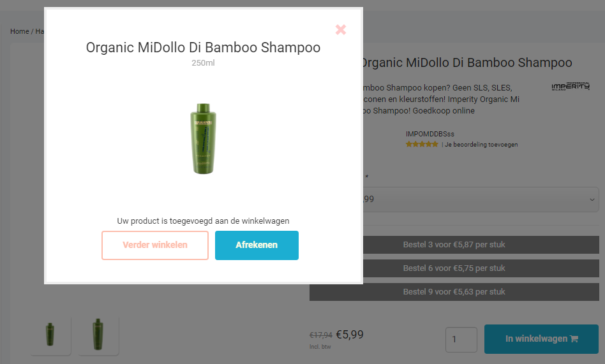Click the popup title Organic MiDollo Di Bamboo Shampoo
Image resolution: width=605 pixels, height=364 pixels.
coord(203,48)
